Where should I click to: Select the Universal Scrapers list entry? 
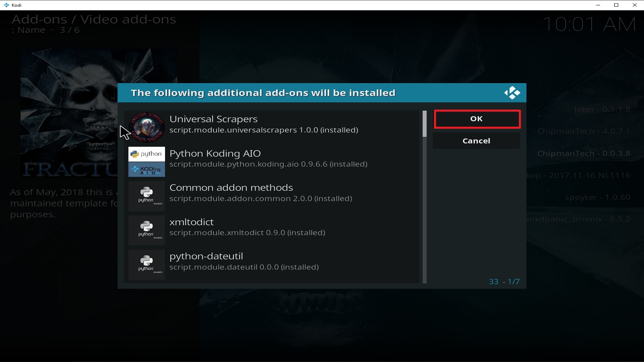click(272, 127)
